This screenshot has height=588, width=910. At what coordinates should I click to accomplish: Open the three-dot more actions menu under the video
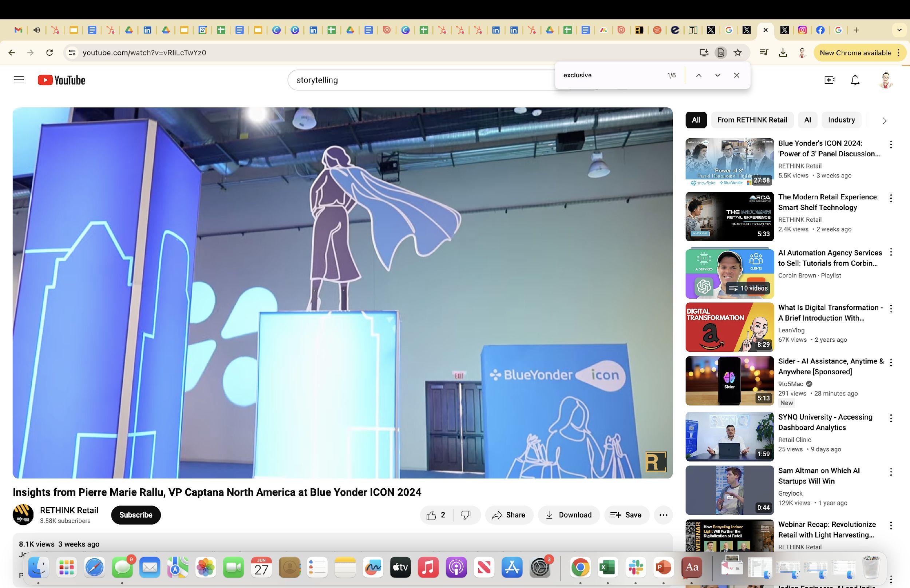coord(663,515)
